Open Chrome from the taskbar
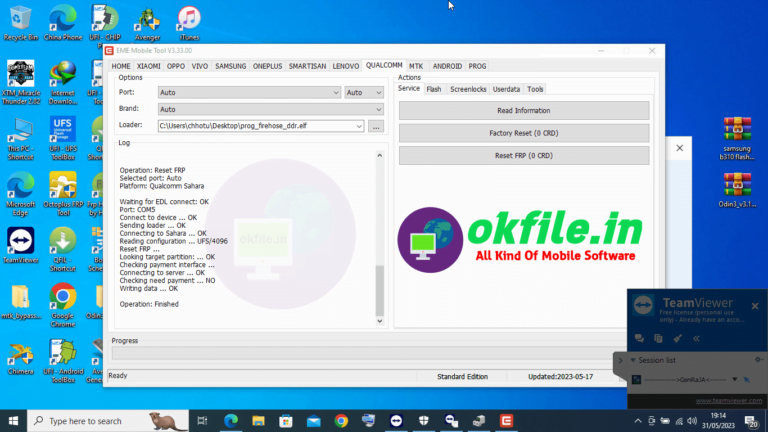This screenshot has width=768, height=432. point(341,421)
